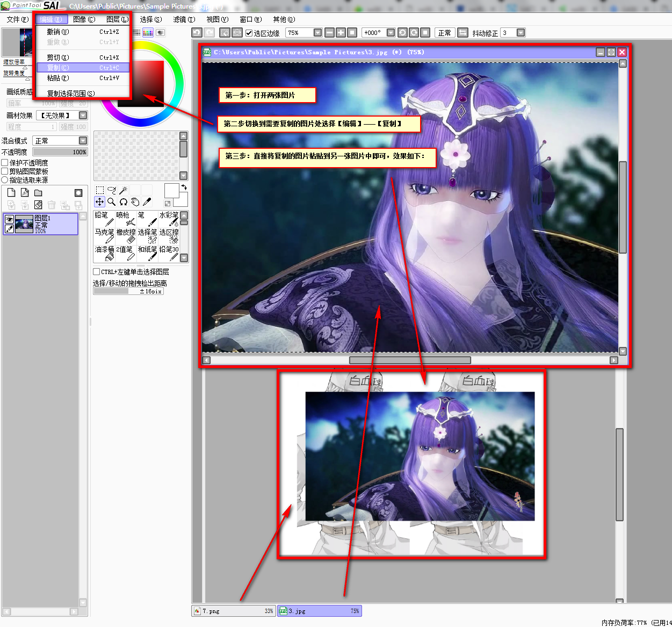Click the new layer icon

(x=11, y=193)
